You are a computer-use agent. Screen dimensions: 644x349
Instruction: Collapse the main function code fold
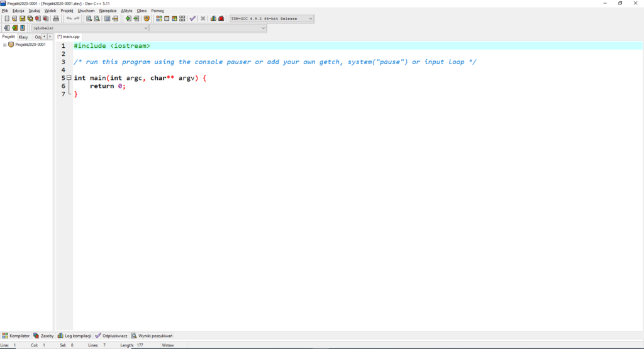point(69,78)
